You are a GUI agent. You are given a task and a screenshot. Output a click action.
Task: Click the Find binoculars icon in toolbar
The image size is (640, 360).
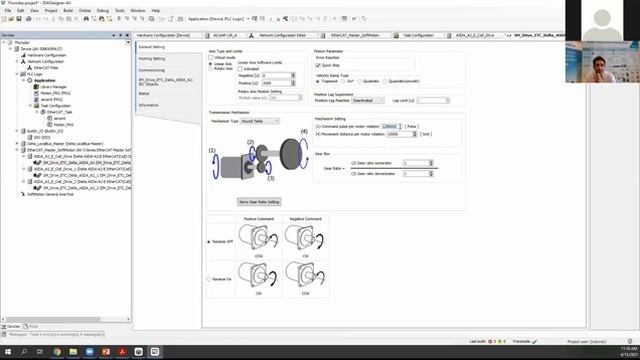click(x=86, y=19)
